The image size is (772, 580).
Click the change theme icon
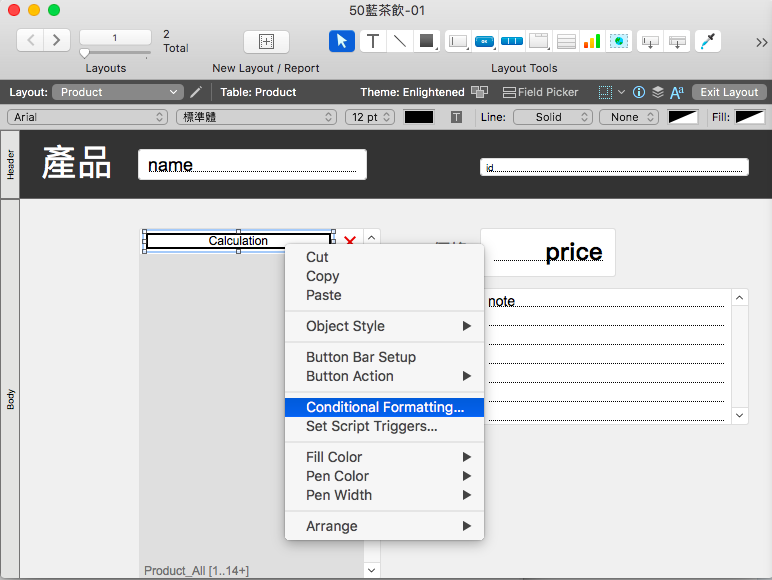[x=479, y=92]
